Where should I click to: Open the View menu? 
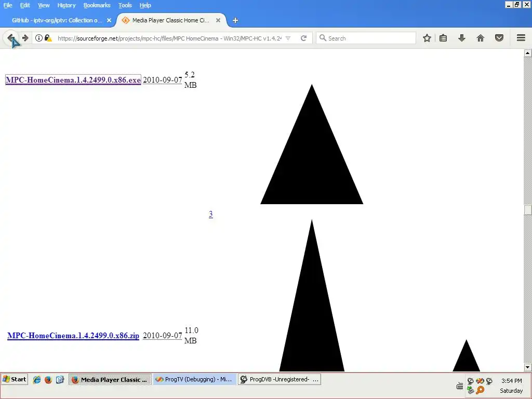(x=44, y=5)
